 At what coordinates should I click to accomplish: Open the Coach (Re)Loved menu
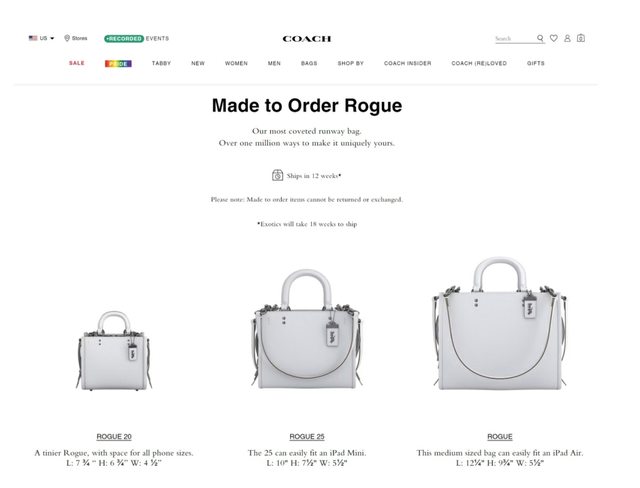pyautogui.click(x=479, y=63)
